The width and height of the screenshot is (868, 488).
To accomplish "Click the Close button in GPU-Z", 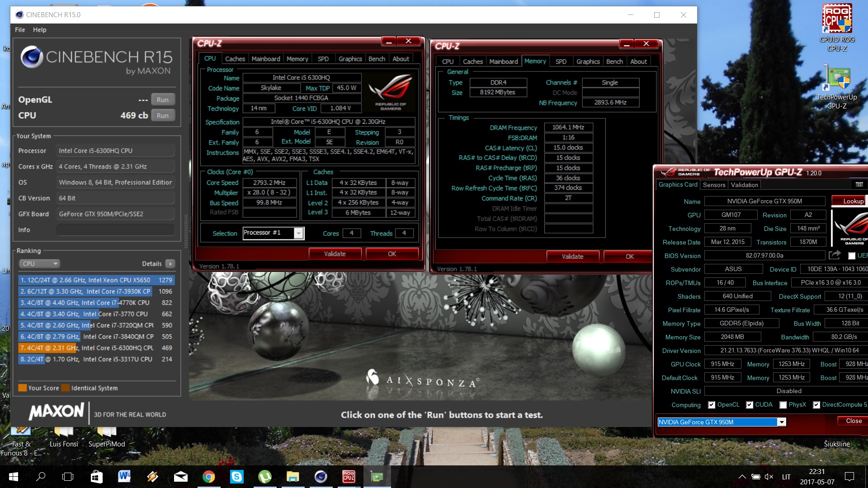I will click(854, 421).
